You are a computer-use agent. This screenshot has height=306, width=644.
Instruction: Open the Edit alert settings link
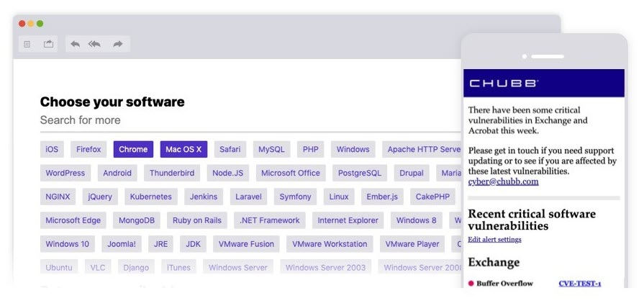494,239
